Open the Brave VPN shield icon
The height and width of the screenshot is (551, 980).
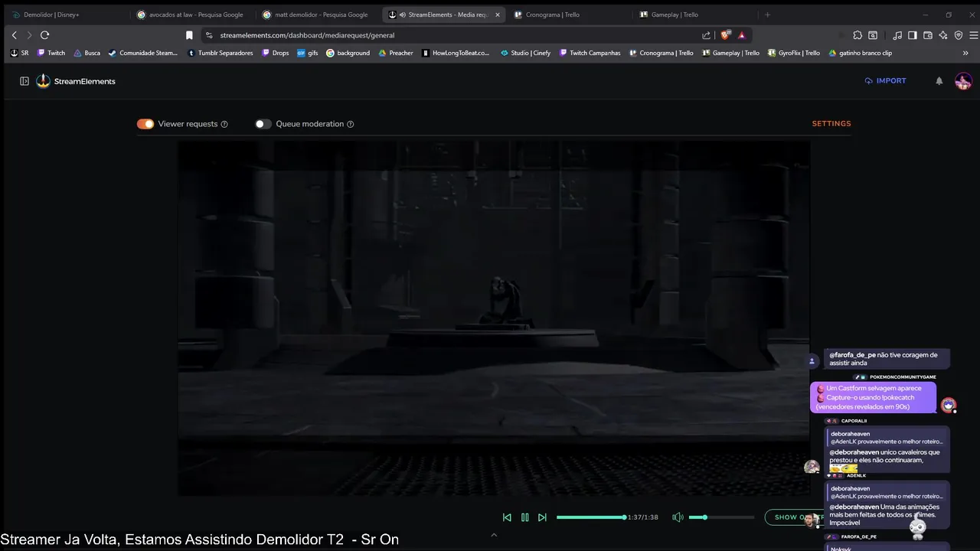pyautogui.click(x=959, y=35)
